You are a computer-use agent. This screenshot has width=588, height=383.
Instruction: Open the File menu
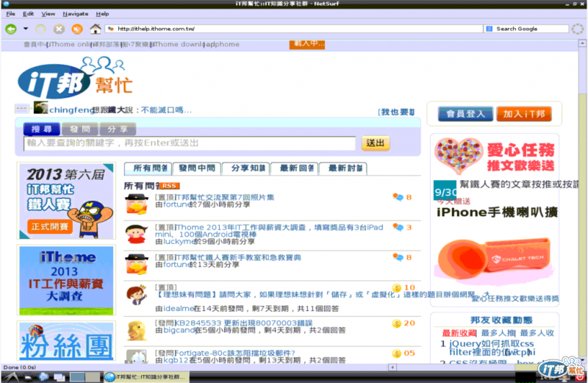pyautogui.click(x=10, y=14)
